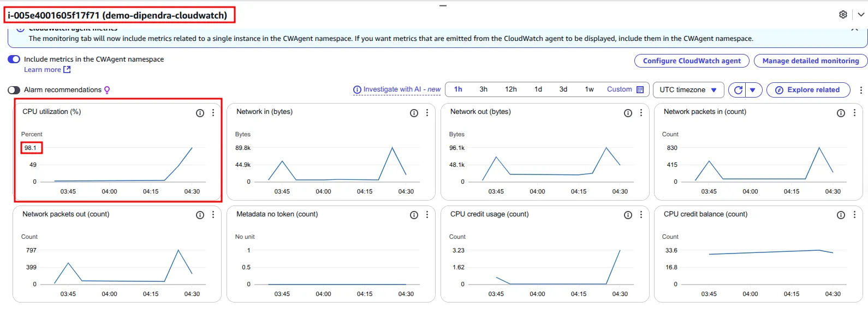This screenshot has width=868, height=314.
Task: Select the 3h time range
Action: pyautogui.click(x=483, y=89)
